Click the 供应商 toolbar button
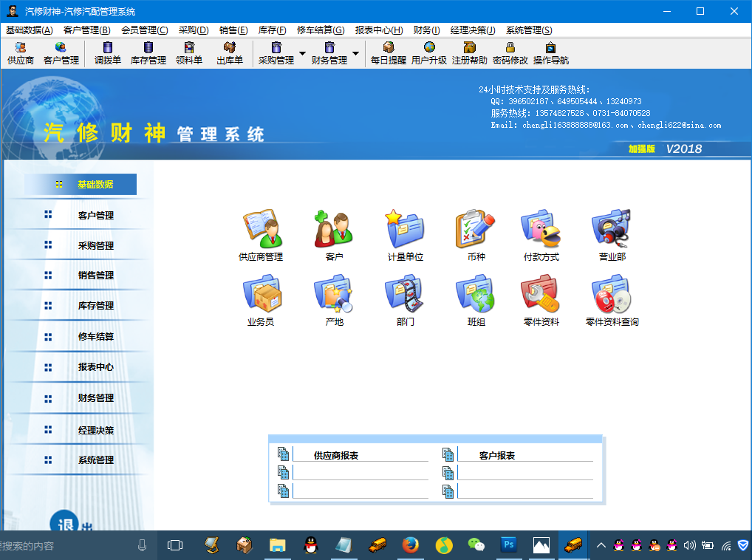The image size is (752, 560). pyautogui.click(x=21, y=53)
